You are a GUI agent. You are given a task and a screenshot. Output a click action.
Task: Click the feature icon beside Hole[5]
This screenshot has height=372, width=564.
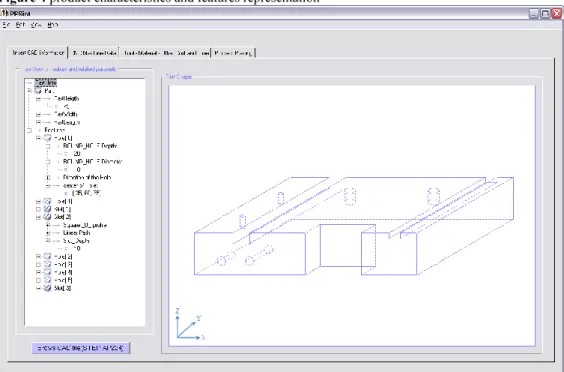tap(47, 280)
